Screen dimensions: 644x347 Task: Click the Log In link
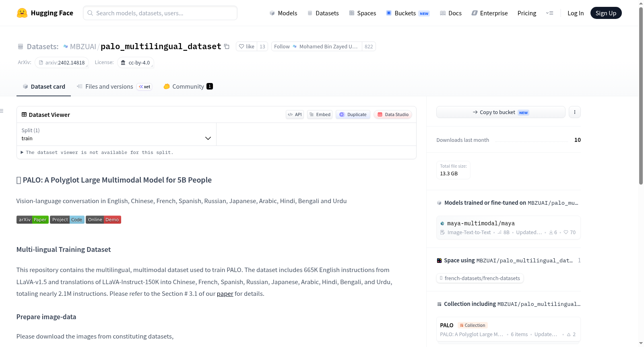click(576, 13)
